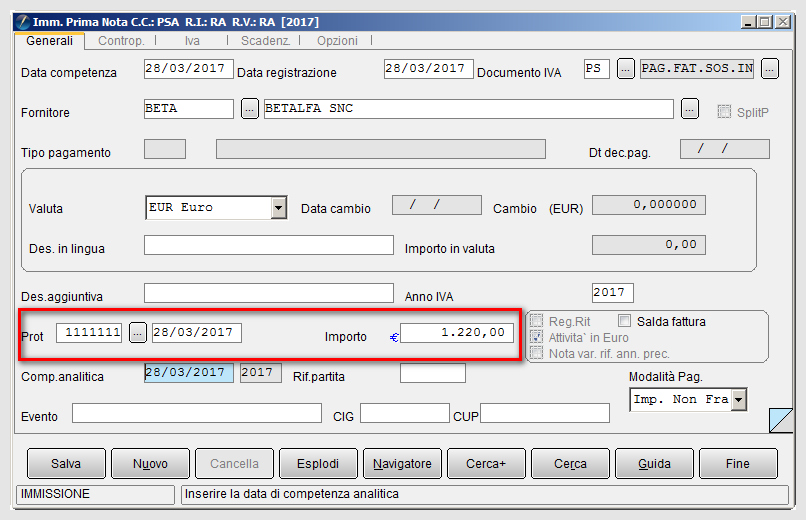The image size is (806, 520).
Task: Click the Des.aggiuntiva text field
Action: [269, 293]
